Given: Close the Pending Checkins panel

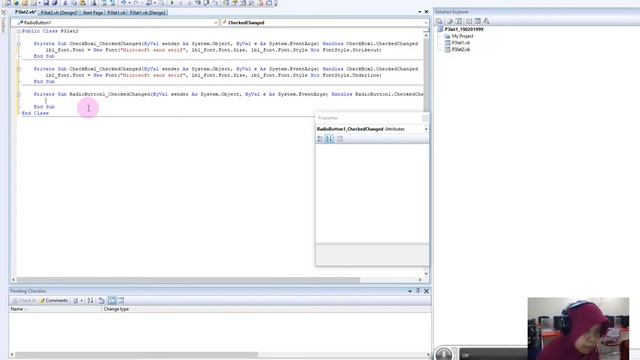Looking at the screenshot, I should coord(426,291).
